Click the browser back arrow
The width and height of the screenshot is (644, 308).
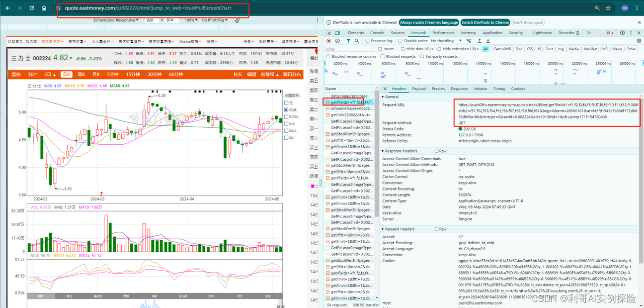7,8
